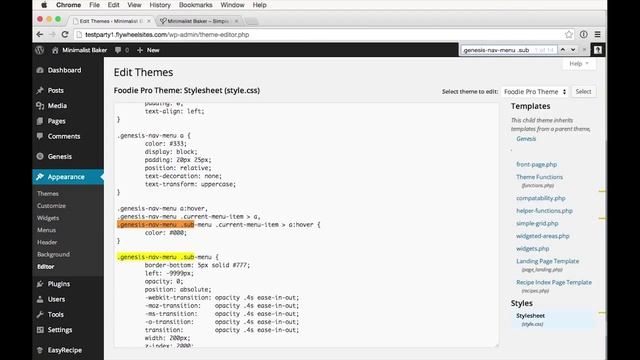Click the Media icon in sidebar
This screenshot has width=640, height=360.
coord(40,106)
